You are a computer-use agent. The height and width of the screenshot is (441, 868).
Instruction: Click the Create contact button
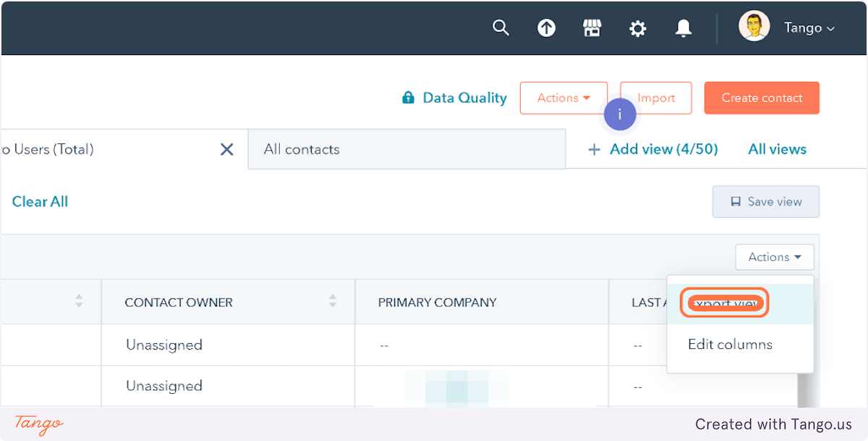[x=762, y=98]
